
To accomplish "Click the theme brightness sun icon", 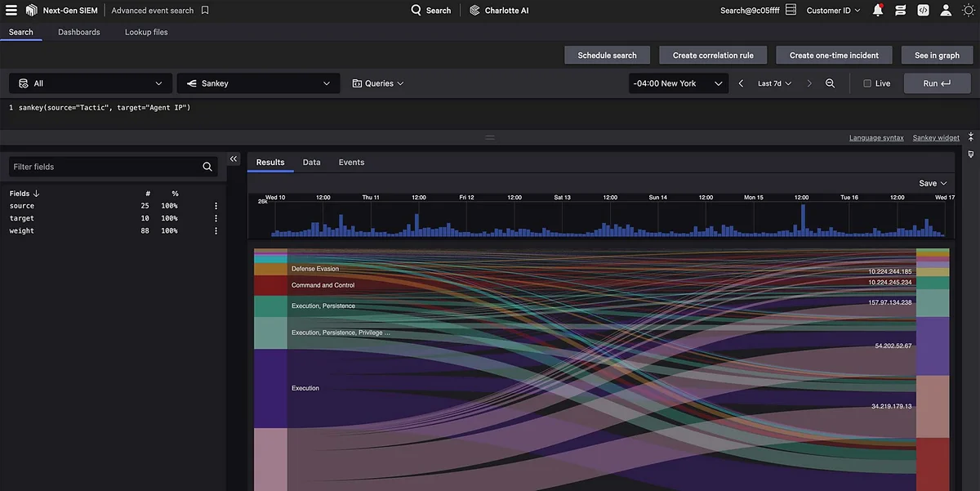I will tap(969, 10).
